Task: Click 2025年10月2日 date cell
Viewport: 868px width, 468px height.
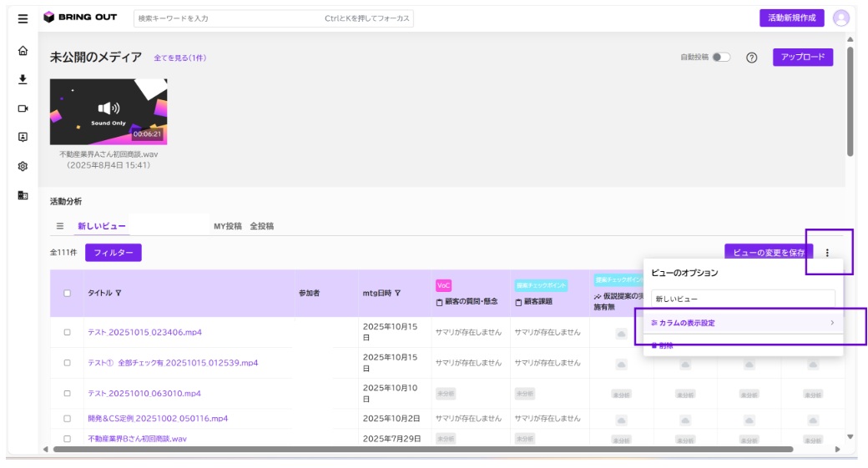Action: [x=391, y=419]
